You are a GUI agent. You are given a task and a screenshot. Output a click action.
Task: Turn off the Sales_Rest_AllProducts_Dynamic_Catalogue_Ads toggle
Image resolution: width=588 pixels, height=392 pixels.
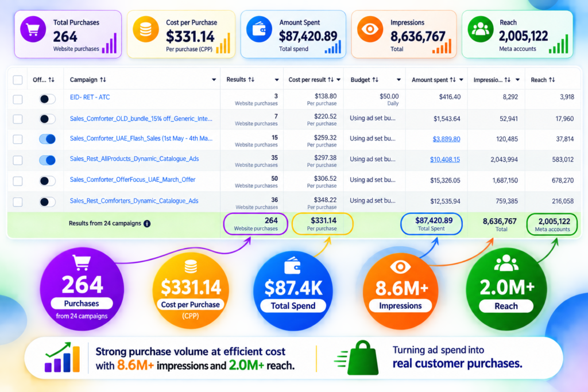[x=47, y=160]
